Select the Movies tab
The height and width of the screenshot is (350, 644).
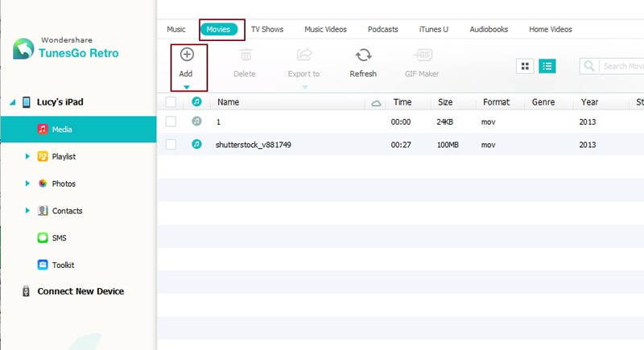coord(218,30)
